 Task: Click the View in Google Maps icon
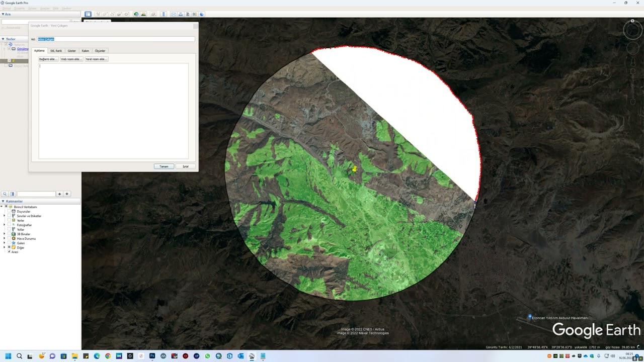point(195,14)
